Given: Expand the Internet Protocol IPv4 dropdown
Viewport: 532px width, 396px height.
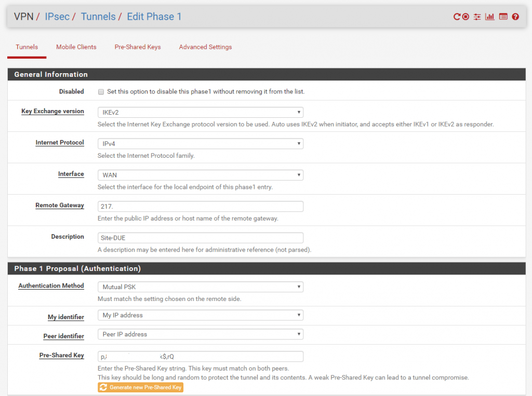Looking at the screenshot, I should point(200,144).
